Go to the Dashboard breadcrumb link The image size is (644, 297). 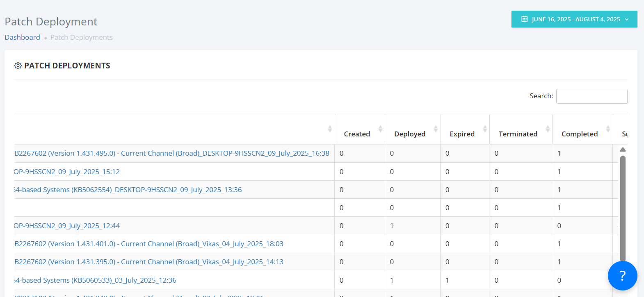[x=23, y=37]
